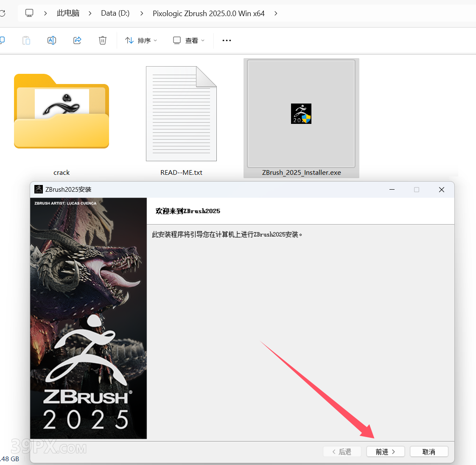Click the ZBrush 2025 dragon banner image

coord(88,318)
